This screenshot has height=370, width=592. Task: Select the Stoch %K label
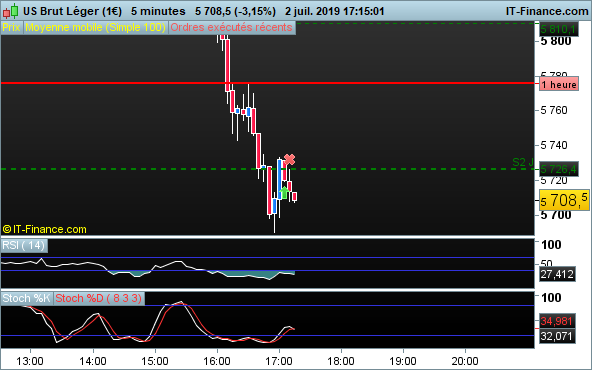(26, 298)
